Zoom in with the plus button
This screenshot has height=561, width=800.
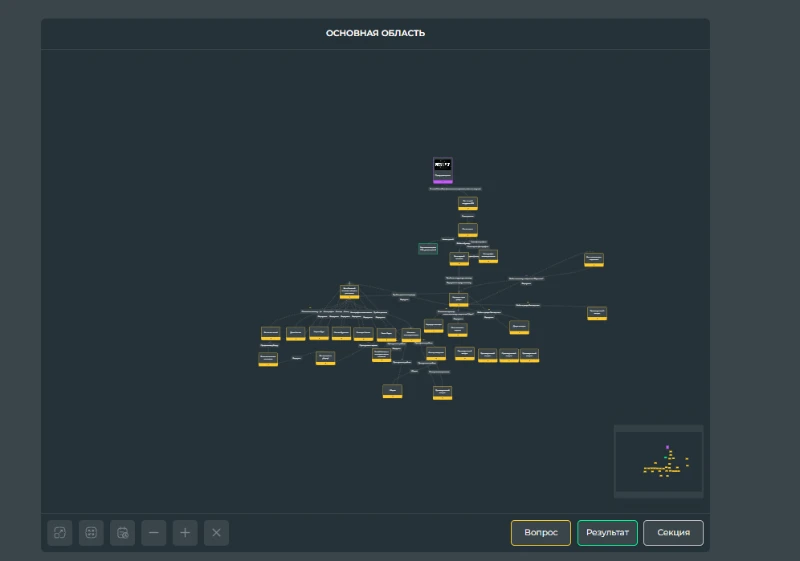tap(185, 532)
